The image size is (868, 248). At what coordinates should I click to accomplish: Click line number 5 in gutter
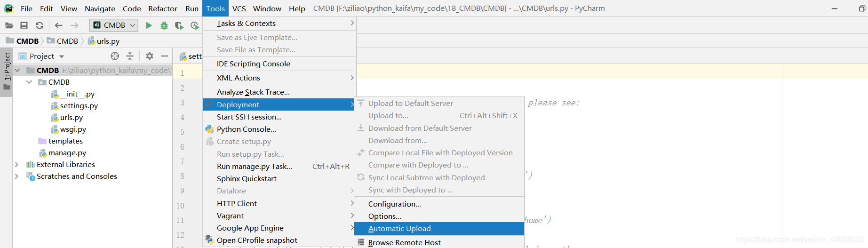pyautogui.click(x=182, y=132)
